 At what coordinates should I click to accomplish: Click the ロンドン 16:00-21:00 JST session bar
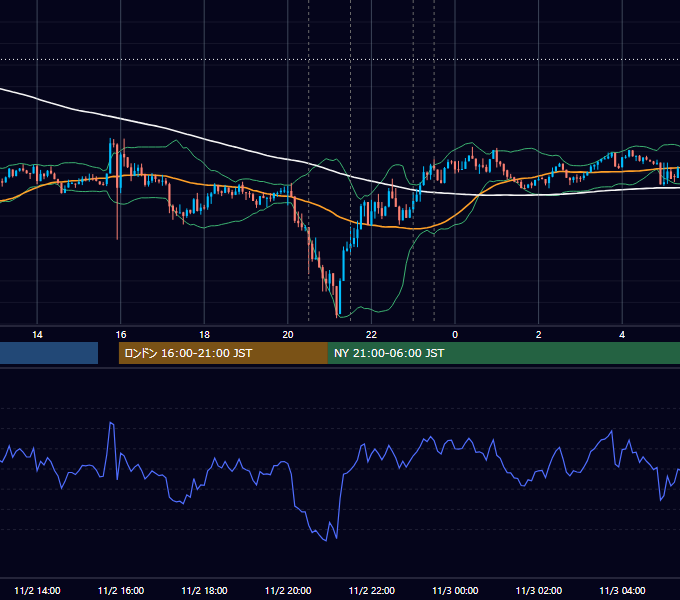click(x=223, y=353)
